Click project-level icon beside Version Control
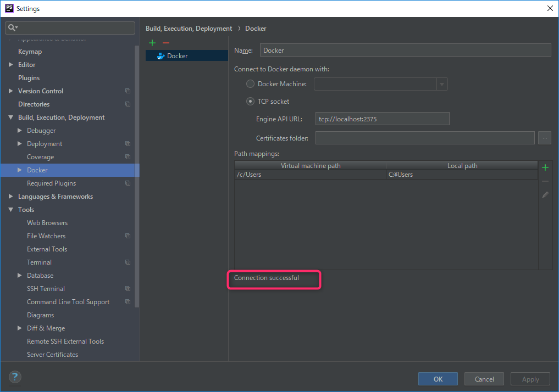The width and height of the screenshot is (559, 392). [128, 91]
